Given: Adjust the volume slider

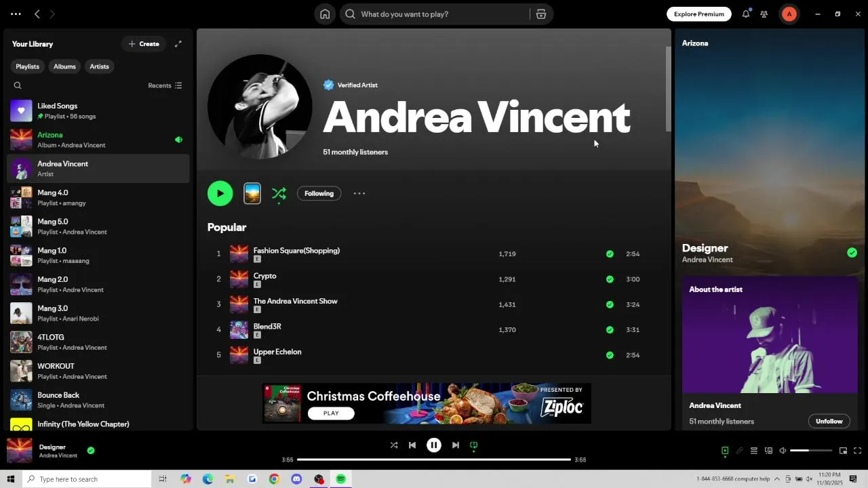Looking at the screenshot, I should [811, 451].
